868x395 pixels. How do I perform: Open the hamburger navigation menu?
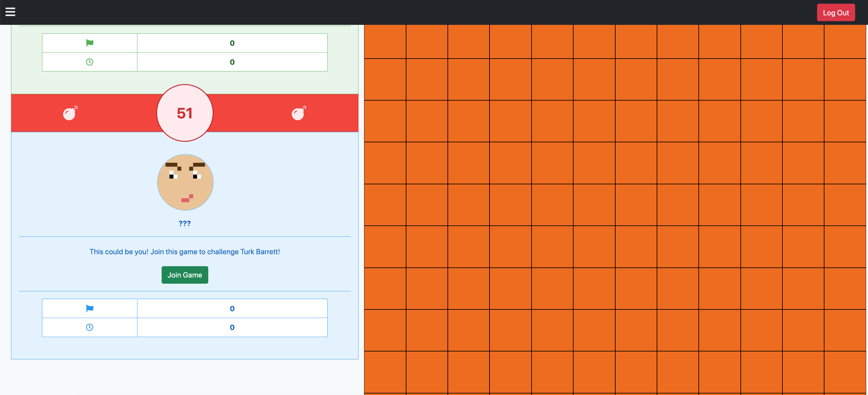coord(10,12)
